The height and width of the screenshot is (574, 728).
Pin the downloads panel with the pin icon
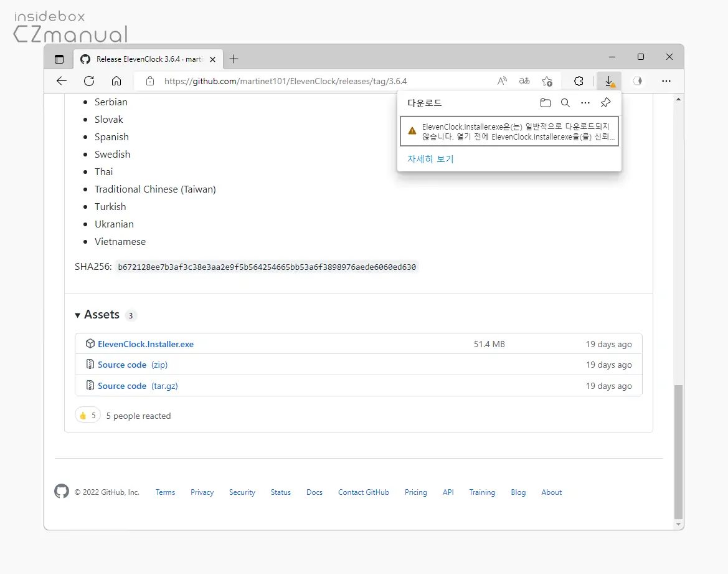pos(605,103)
